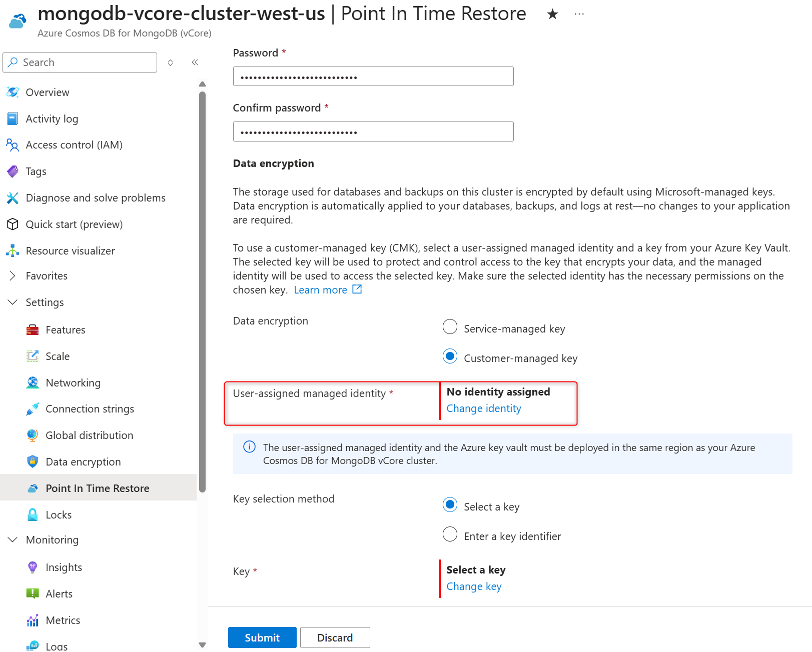Viewport: 812px width, 652px height.
Task: Click the sidebar scrollbar thumb
Action: click(202, 292)
